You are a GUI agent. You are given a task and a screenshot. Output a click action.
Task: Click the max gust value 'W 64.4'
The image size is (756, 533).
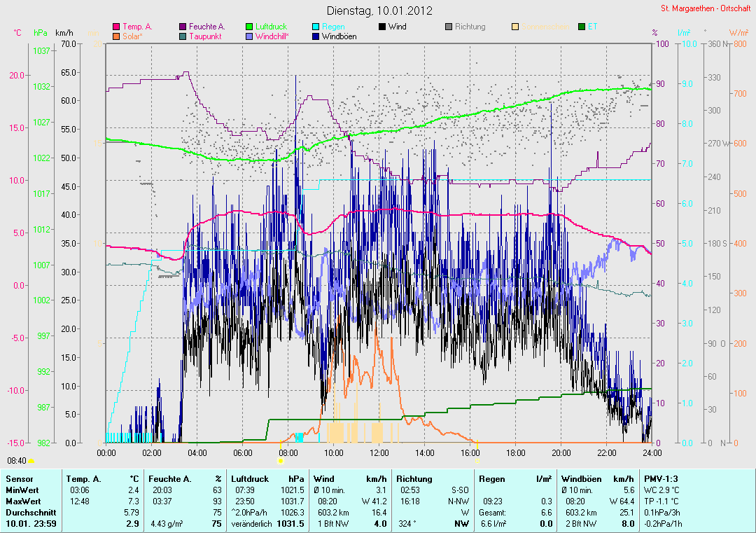click(x=622, y=501)
